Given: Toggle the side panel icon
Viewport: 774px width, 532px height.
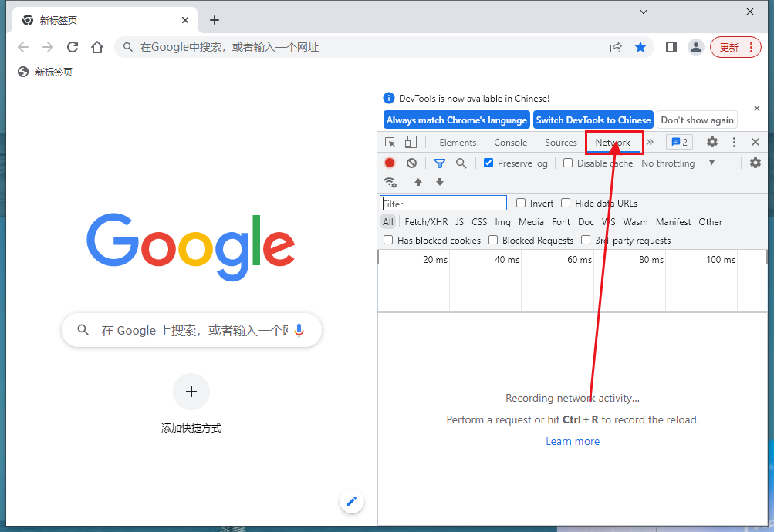Looking at the screenshot, I should 671,47.
